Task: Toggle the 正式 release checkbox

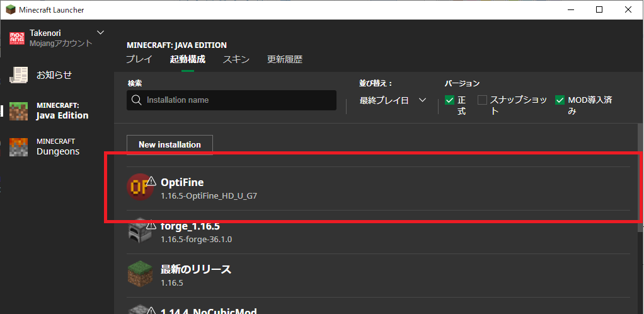Action: coord(450,100)
